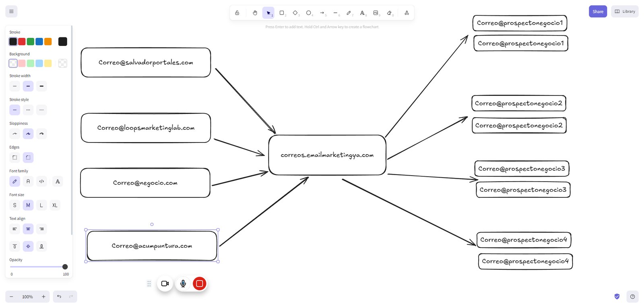The height and width of the screenshot is (308, 644).
Task: Select the Hand panning tool
Action: coord(255,13)
